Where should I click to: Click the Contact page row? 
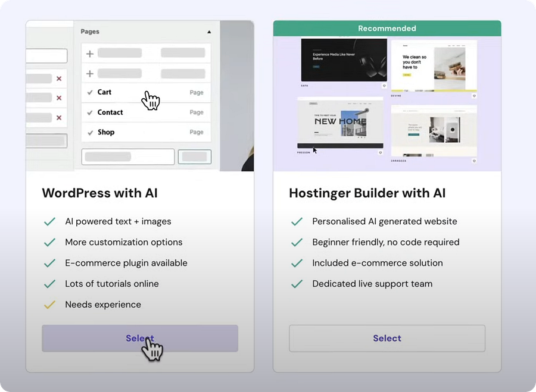[146, 112]
